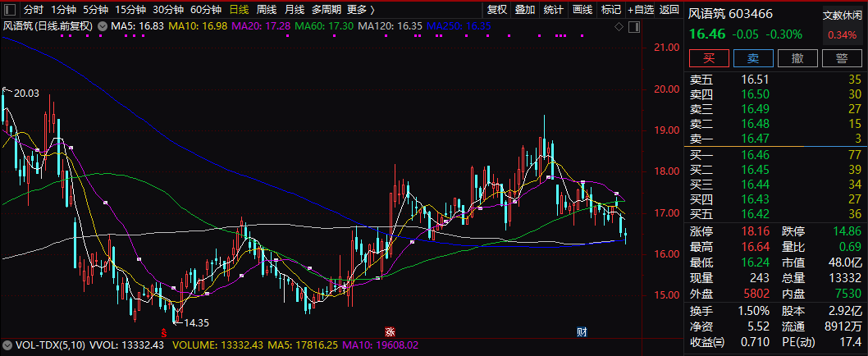Expand the 更多 periods menu
Image resolution: width=868 pixels, height=356 pixels.
click(361, 9)
